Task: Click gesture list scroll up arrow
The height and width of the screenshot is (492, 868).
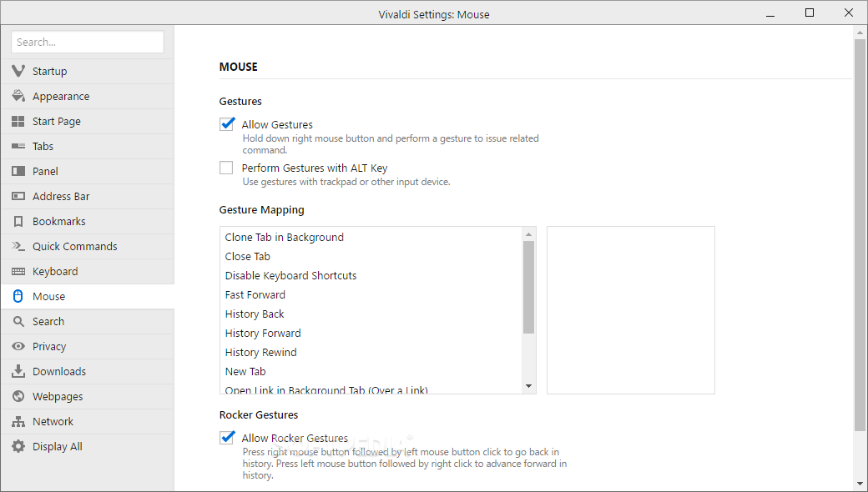Action: pos(528,233)
